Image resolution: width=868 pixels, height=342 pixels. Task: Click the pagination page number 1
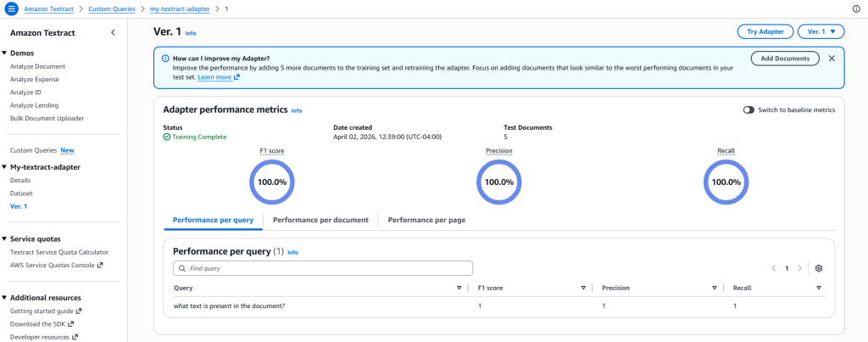pos(787,268)
